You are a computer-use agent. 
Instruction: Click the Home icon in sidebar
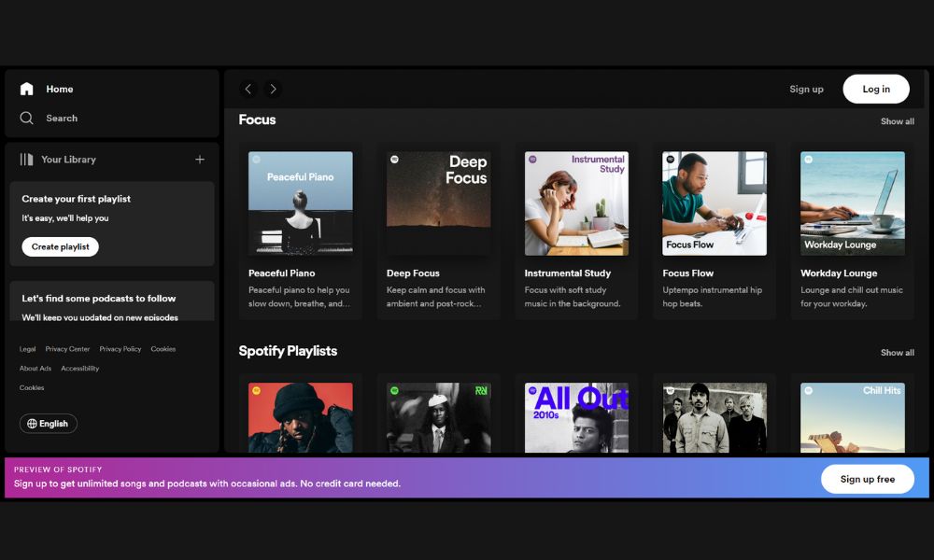point(26,89)
